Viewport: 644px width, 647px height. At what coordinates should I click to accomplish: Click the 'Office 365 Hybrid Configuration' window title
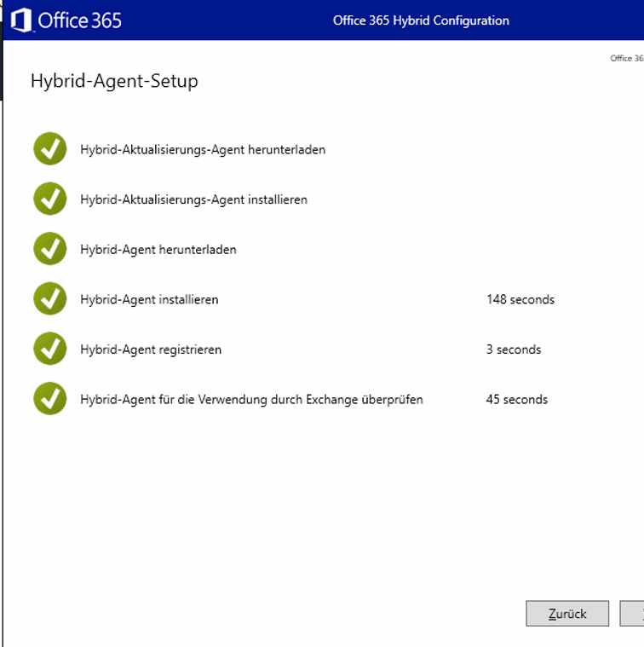(421, 20)
